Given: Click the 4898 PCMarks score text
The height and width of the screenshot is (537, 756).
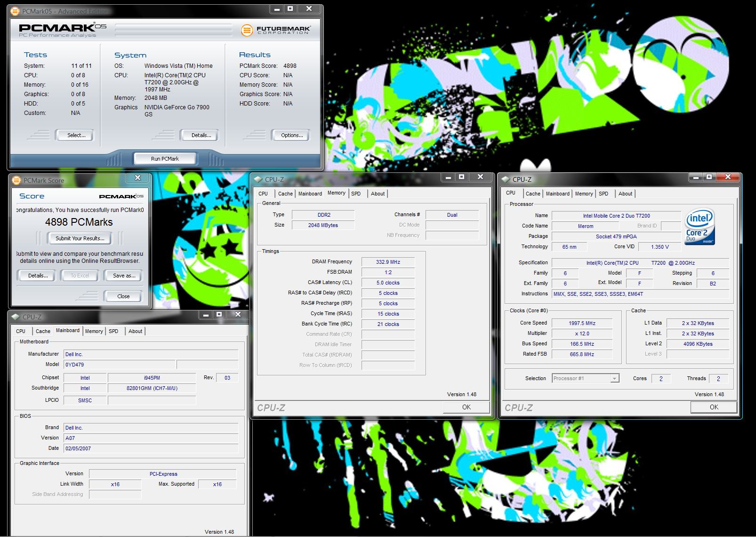Looking at the screenshot, I should pos(79,222).
